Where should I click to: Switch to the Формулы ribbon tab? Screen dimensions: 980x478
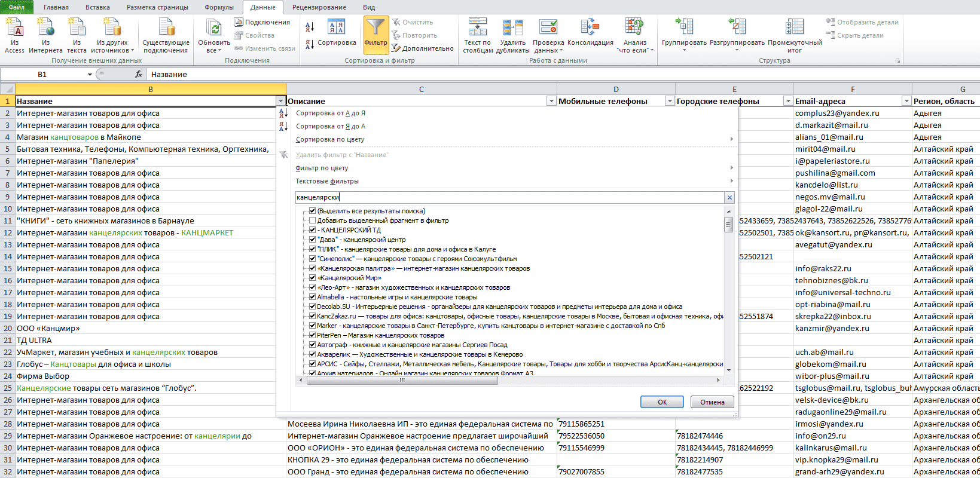point(219,7)
